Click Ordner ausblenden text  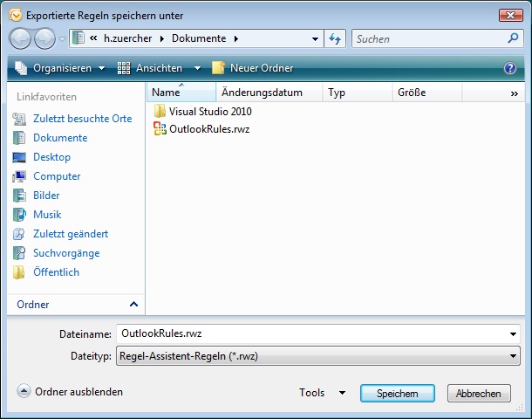78,391
